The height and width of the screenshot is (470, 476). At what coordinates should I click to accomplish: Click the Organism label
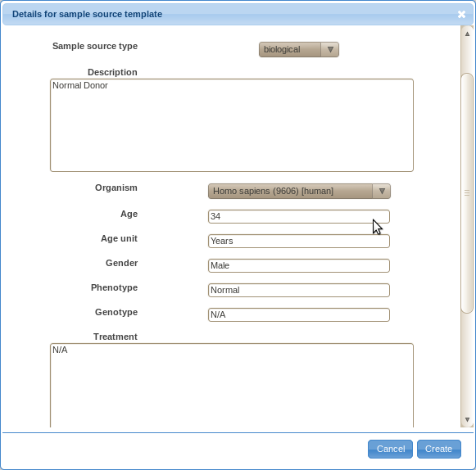coord(116,188)
